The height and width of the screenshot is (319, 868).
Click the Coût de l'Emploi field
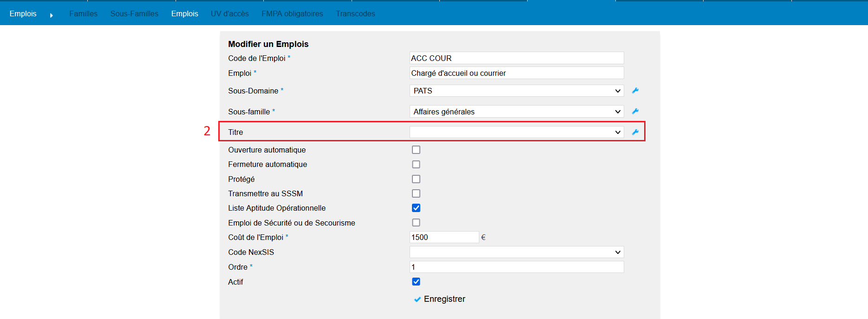444,237
